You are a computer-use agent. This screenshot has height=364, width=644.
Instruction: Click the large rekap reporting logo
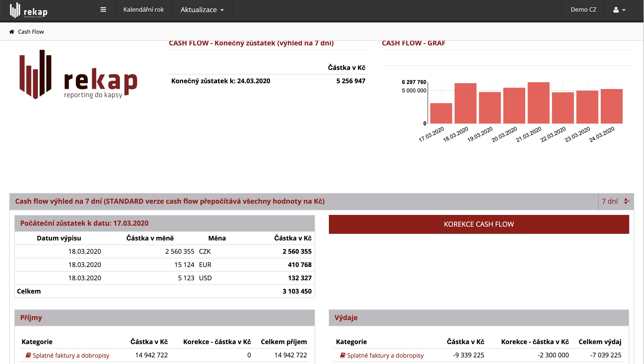78,75
